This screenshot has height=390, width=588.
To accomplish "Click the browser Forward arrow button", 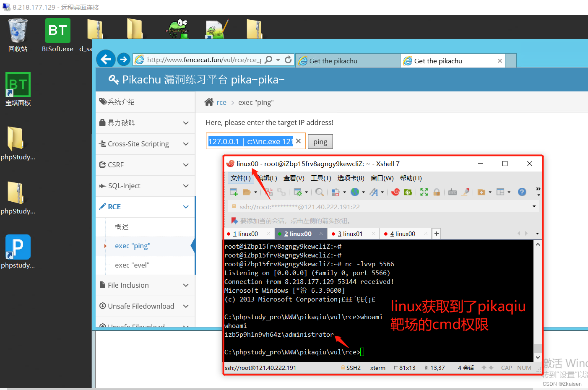I will [x=124, y=60].
